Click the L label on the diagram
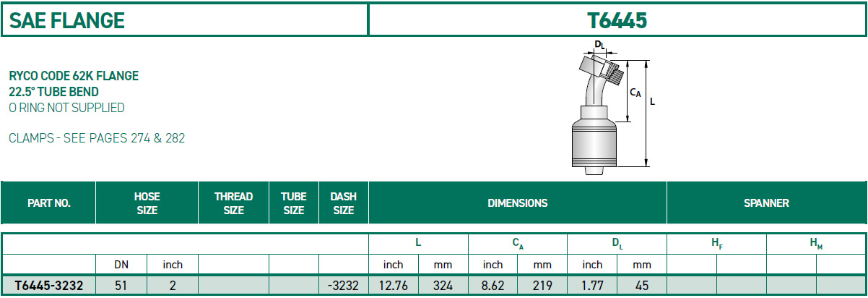868x298 pixels. coord(652,102)
